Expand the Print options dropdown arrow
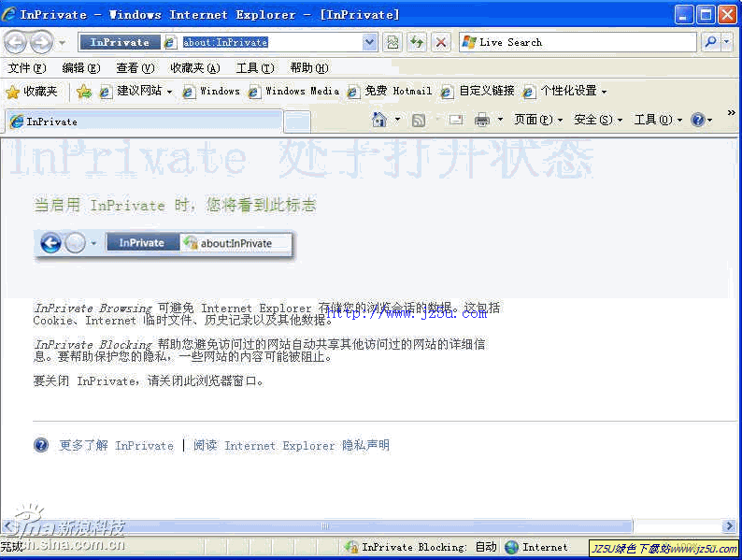Screen dimensions: 742x560 coord(500,120)
